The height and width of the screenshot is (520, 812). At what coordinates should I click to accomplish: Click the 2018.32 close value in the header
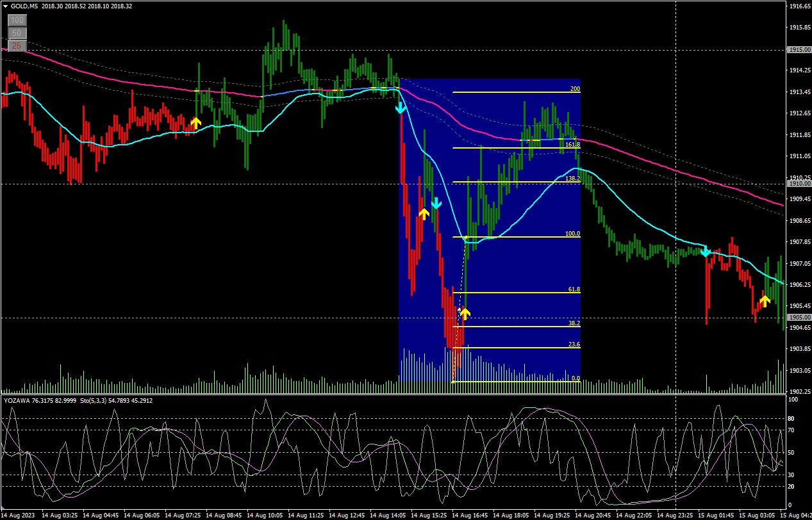point(121,6)
